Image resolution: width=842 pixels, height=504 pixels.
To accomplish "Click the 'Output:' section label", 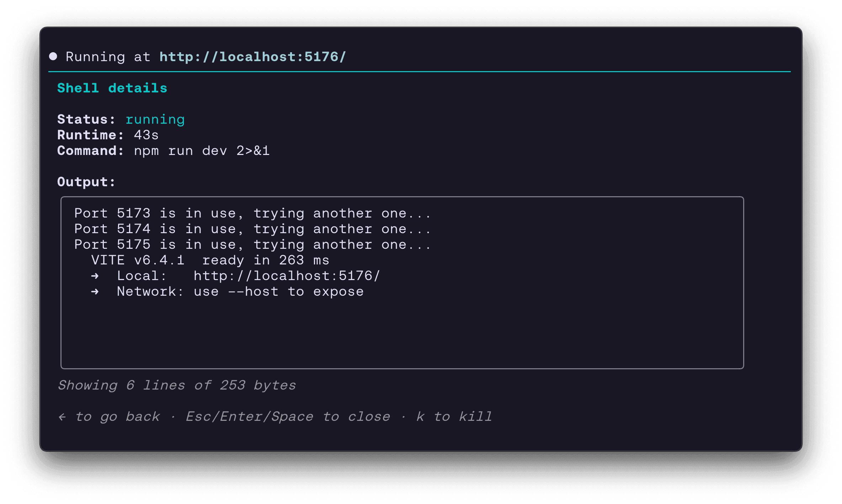I will pos(85,182).
